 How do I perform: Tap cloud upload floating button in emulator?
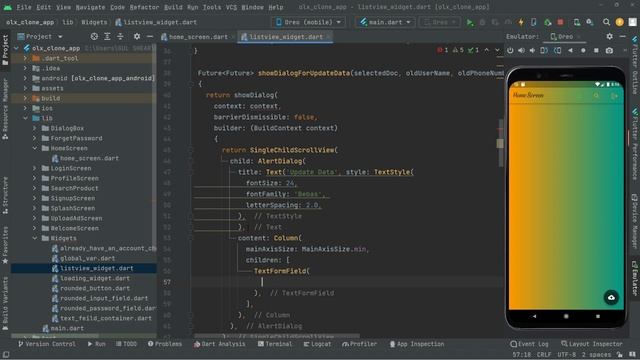[611, 298]
